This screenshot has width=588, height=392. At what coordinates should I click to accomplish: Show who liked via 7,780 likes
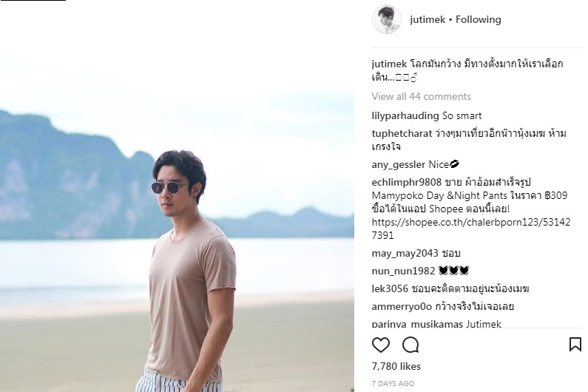pos(396,367)
